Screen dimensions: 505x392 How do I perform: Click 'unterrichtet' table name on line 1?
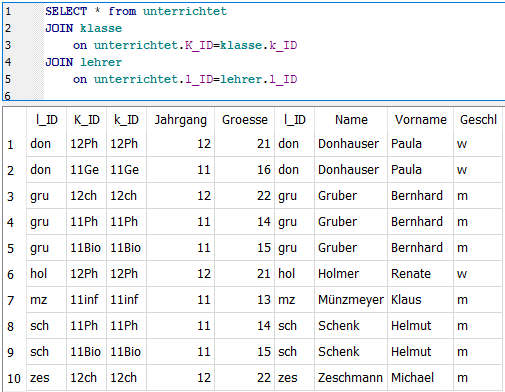pyautogui.click(x=185, y=11)
